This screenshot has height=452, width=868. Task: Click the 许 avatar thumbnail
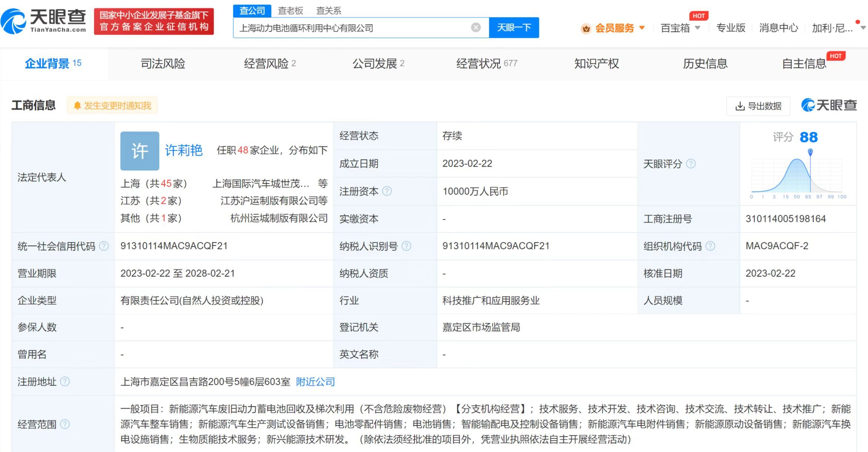[140, 151]
